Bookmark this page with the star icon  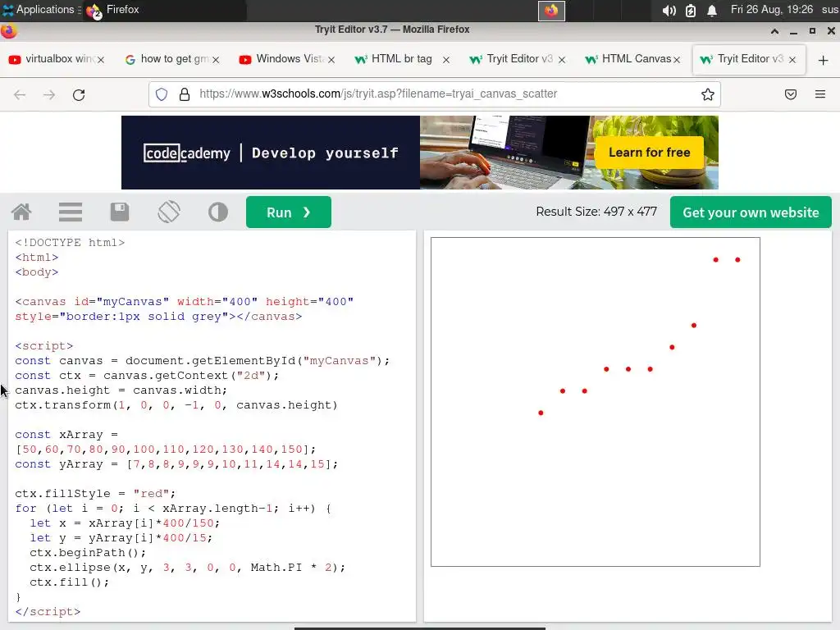coord(708,94)
